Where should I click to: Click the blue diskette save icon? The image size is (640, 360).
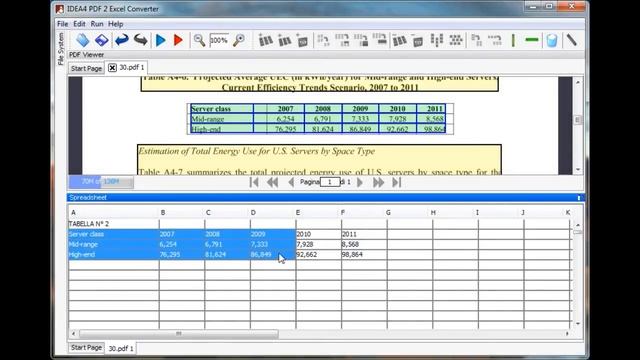pos(101,40)
